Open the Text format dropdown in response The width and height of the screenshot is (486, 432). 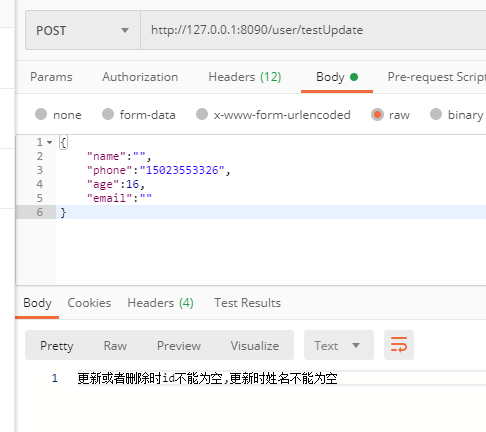[x=339, y=345]
